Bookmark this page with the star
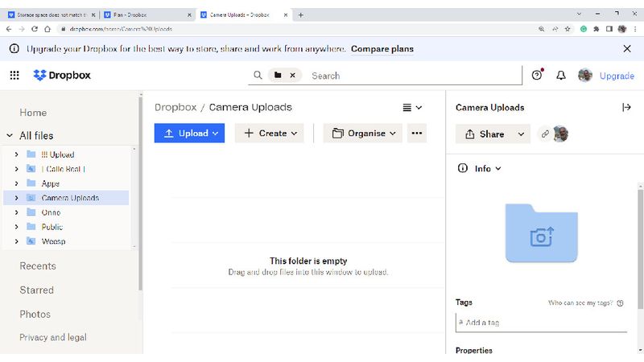This screenshot has width=644, height=362. point(568,29)
